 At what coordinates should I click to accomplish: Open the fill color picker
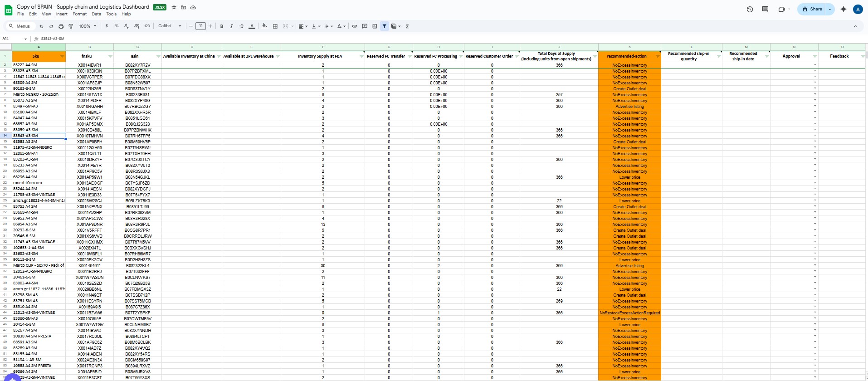(264, 26)
